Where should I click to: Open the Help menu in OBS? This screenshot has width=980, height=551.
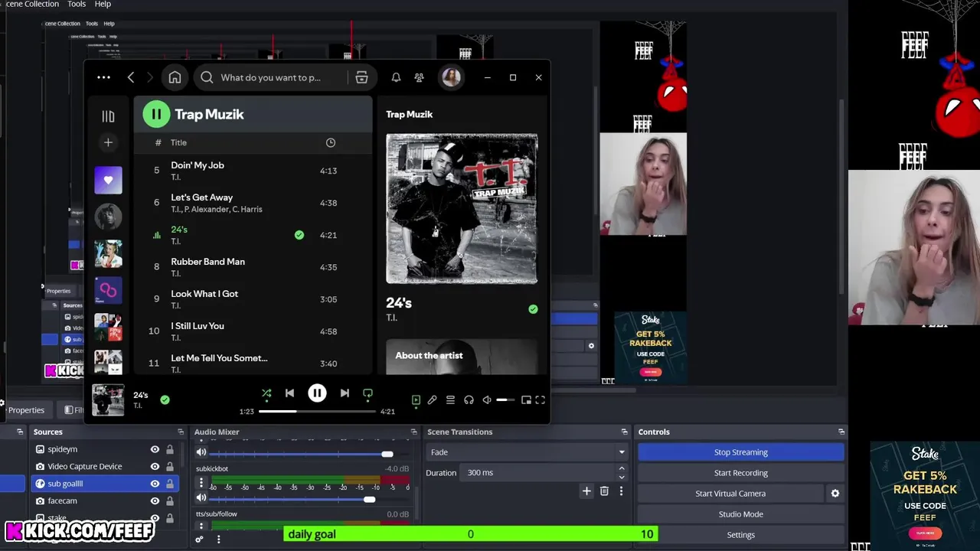pyautogui.click(x=103, y=4)
